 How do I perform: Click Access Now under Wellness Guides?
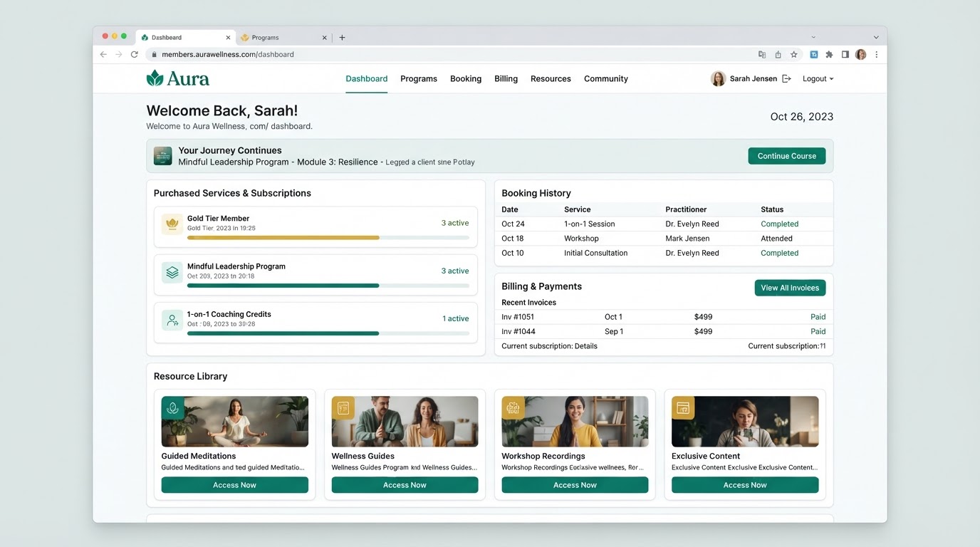pos(405,485)
